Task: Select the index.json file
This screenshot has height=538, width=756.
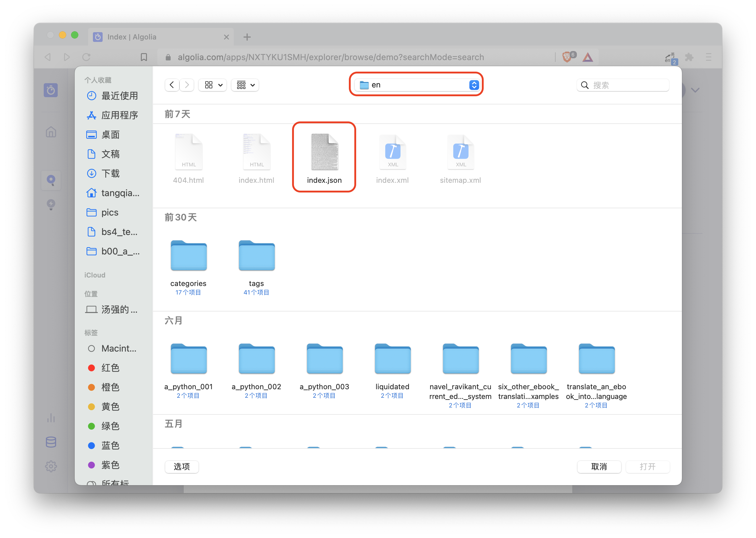Action: [x=324, y=152]
